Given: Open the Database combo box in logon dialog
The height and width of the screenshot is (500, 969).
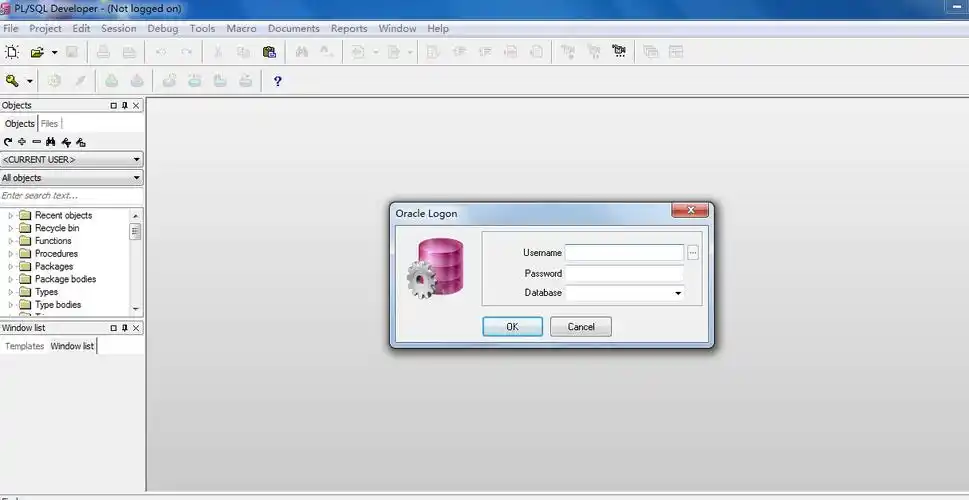Looking at the screenshot, I should pyautogui.click(x=677, y=293).
